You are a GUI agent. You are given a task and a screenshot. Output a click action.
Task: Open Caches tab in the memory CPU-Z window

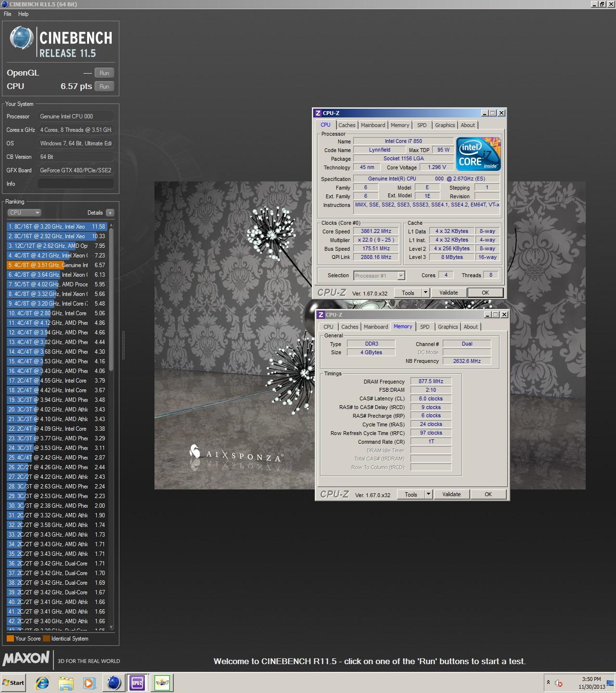350,327
